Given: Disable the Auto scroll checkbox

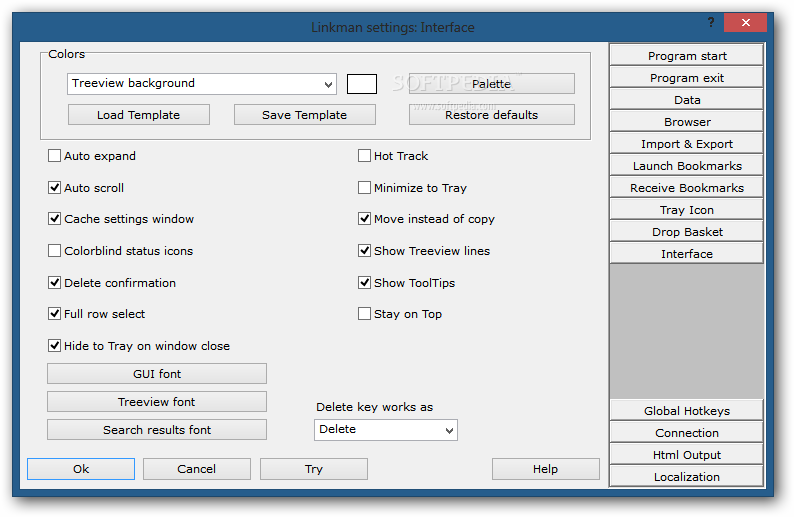Looking at the screenshot, I should tap(54, 187).
